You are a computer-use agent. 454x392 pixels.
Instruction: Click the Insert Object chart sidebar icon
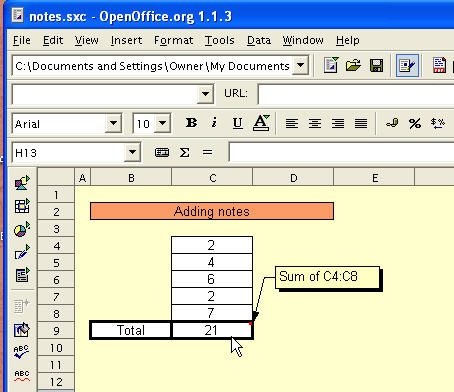point(22,229)
